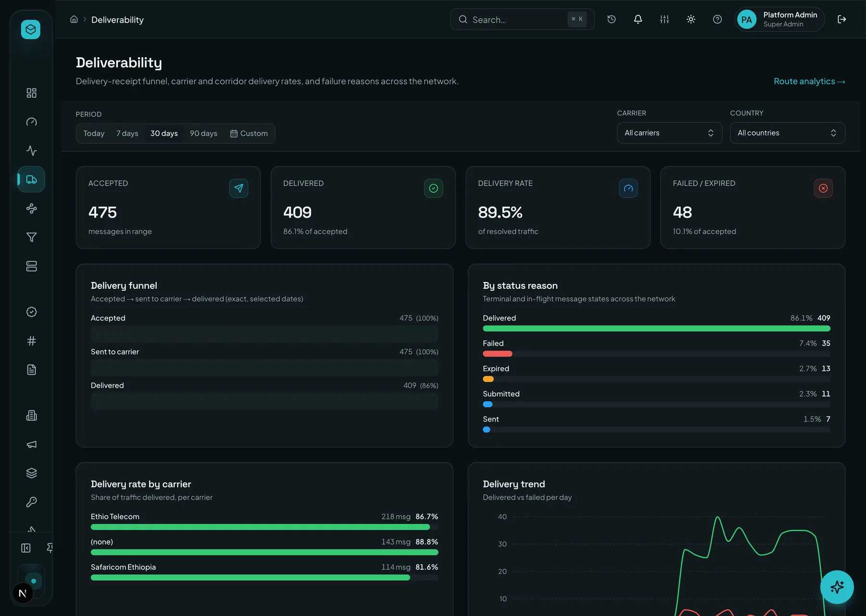Screen dimensions: 866x616
Task: Click the 'Delivery trend' chart heading
Action: 514,484
